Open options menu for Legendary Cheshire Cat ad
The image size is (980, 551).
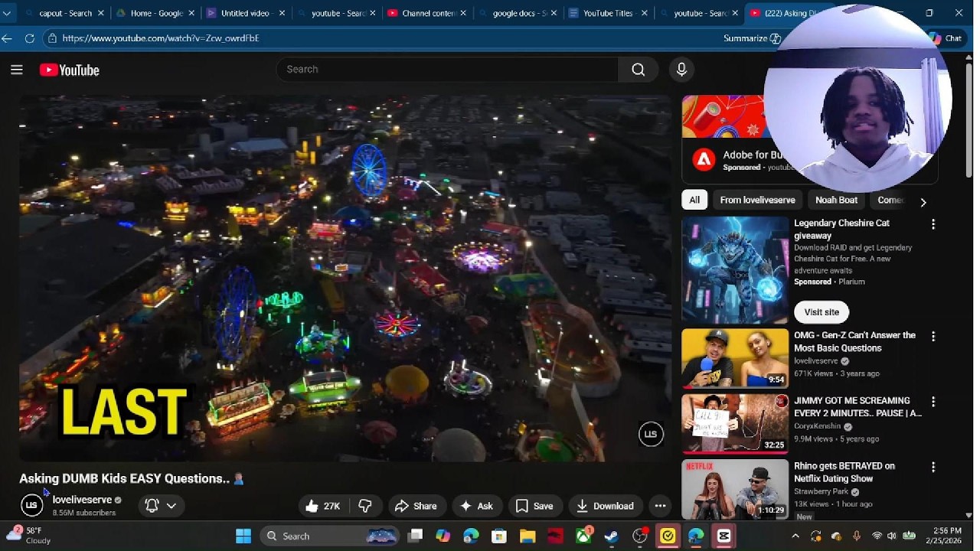click(933, 224)
